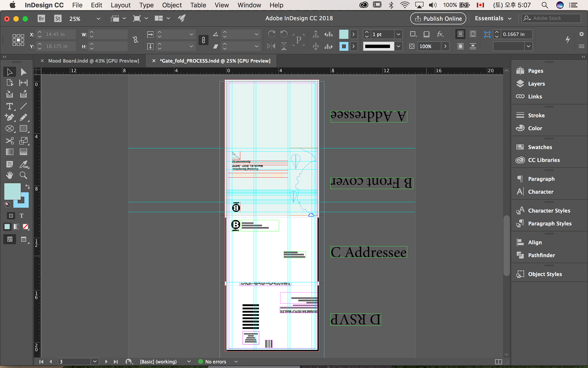Toggle constrain proportions for scaling
588x368 pixels.
(x=203, y=40)
